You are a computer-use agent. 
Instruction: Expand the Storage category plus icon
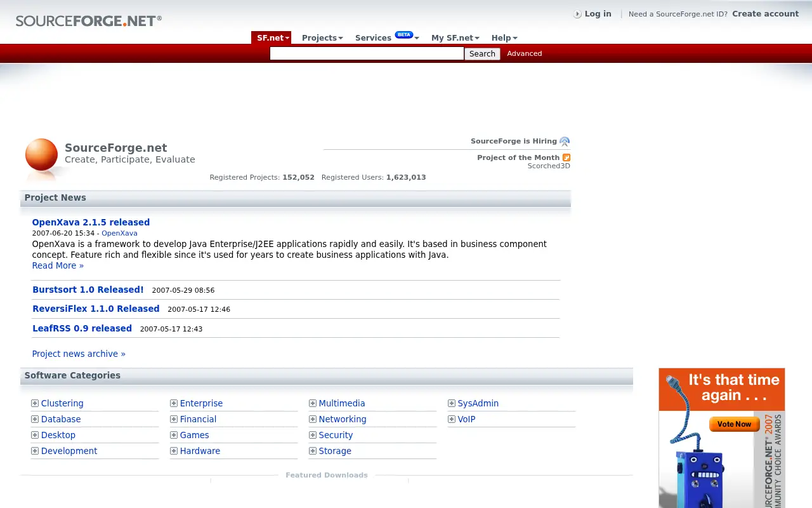click(x=313, y=451)
